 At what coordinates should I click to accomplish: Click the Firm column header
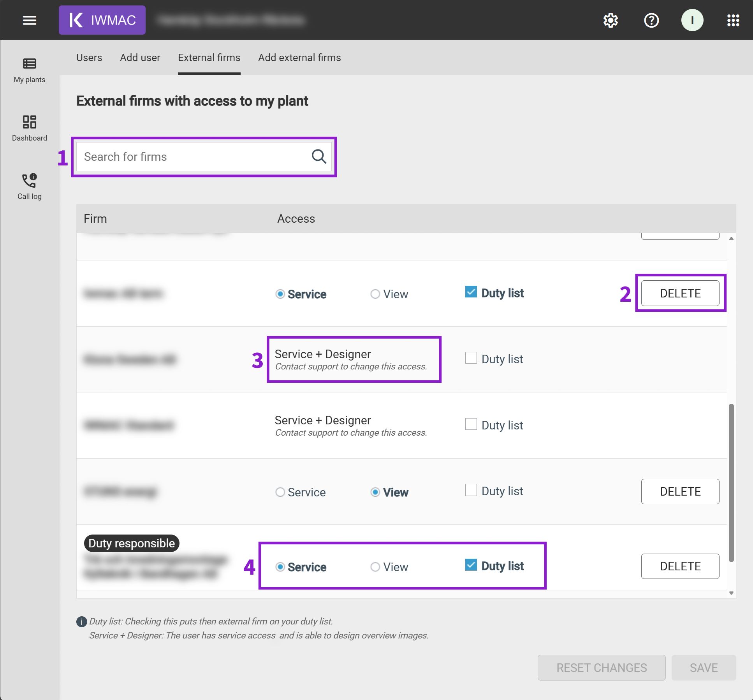pos(95,219)
